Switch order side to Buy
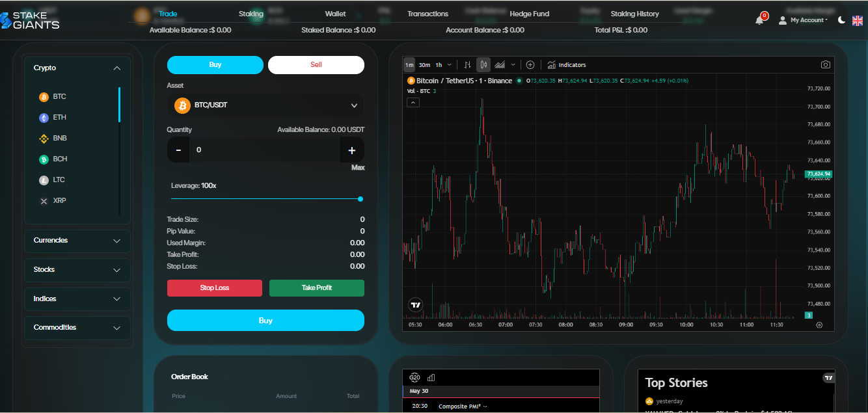 [215, 65]
